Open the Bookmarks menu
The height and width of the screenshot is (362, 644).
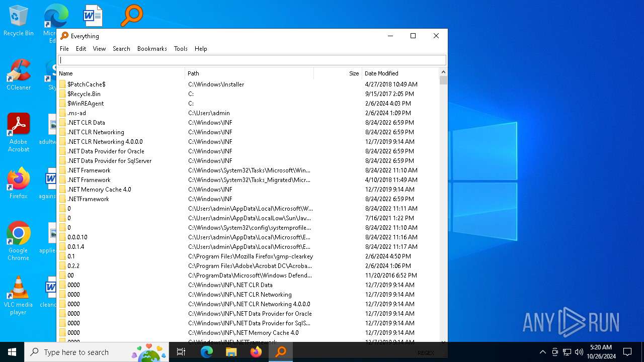tap(152, 49)
